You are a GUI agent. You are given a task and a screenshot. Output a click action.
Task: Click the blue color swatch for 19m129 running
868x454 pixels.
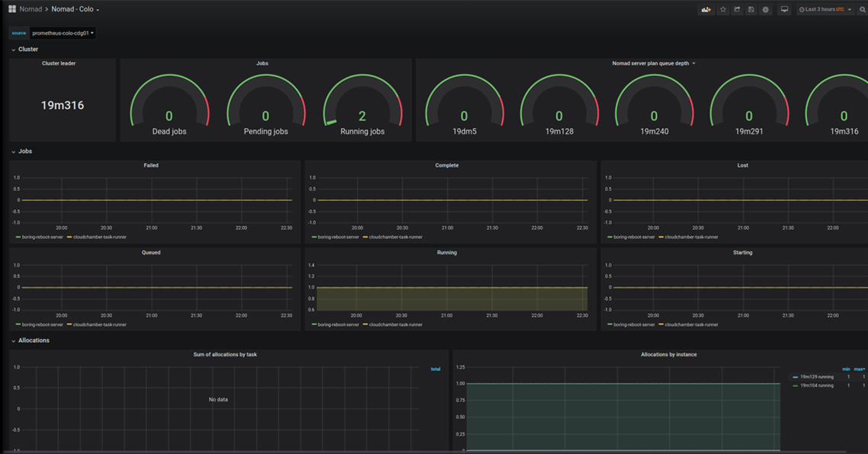click(796, 377)
